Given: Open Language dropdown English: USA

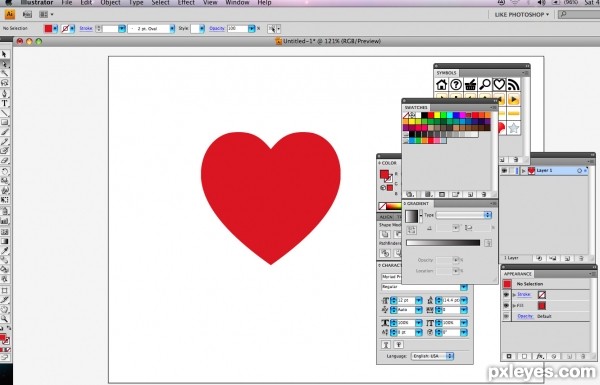Looking at the screenshot, I should point(432,356).
